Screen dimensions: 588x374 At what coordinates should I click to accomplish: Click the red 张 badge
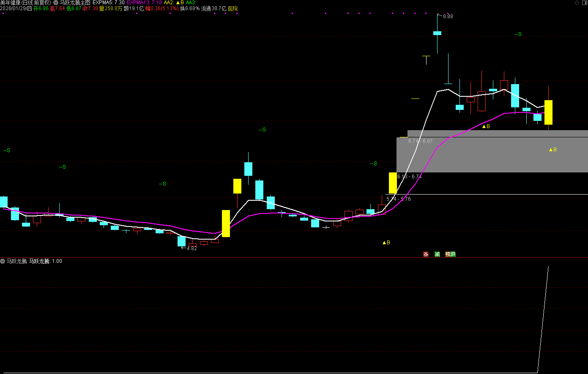pyautogui.click(x=426, y=254)
